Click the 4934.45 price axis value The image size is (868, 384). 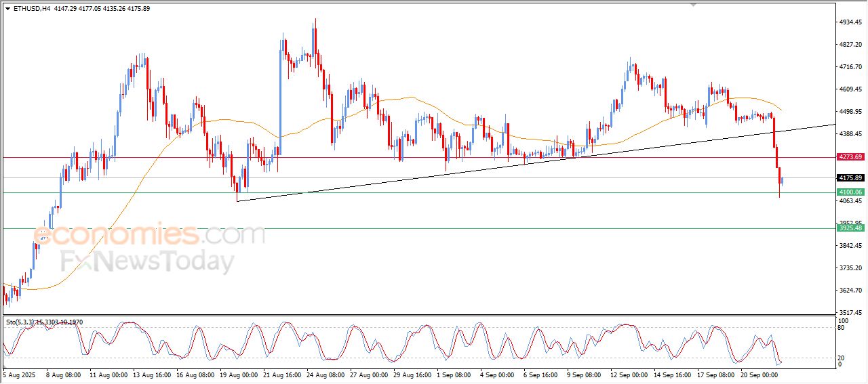[x=850, y=22]
